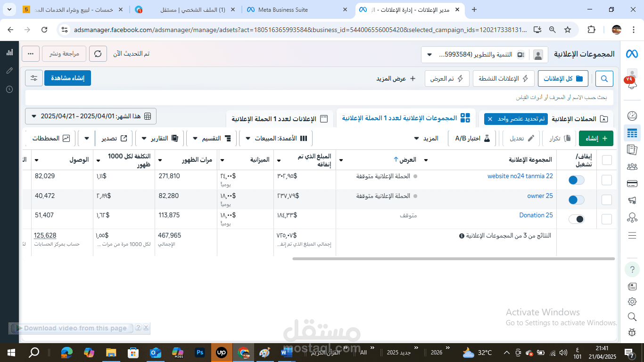644x362 pixels.
Task: Open the المخططات charts button
Action: (51, 138)
